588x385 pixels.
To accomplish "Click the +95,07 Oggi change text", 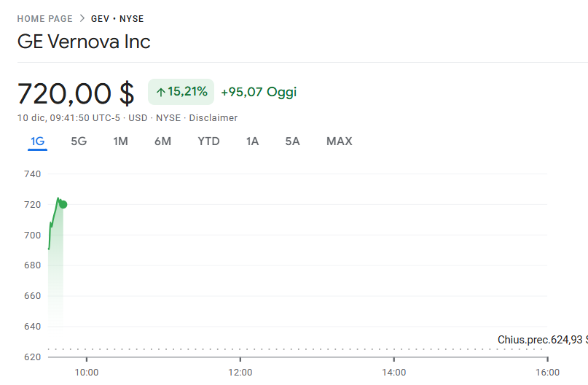I will click(x=259, y=92).
